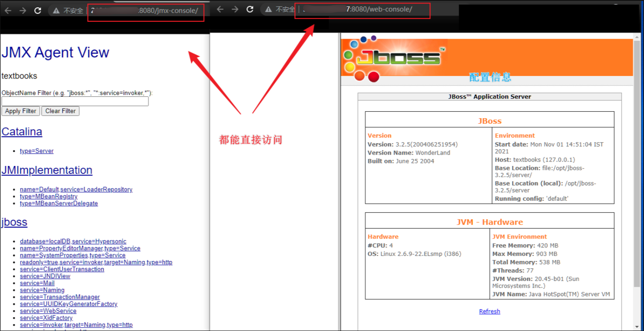Open the type=Server link under Catalina
This screenshot has width=644, height=331.
point(37,151)
